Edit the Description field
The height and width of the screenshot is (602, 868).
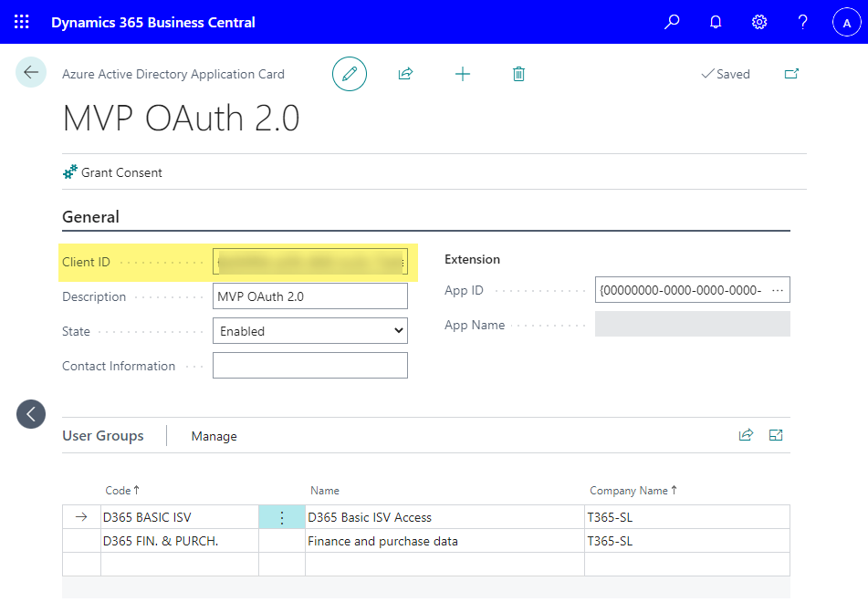[x=310, y=296]
